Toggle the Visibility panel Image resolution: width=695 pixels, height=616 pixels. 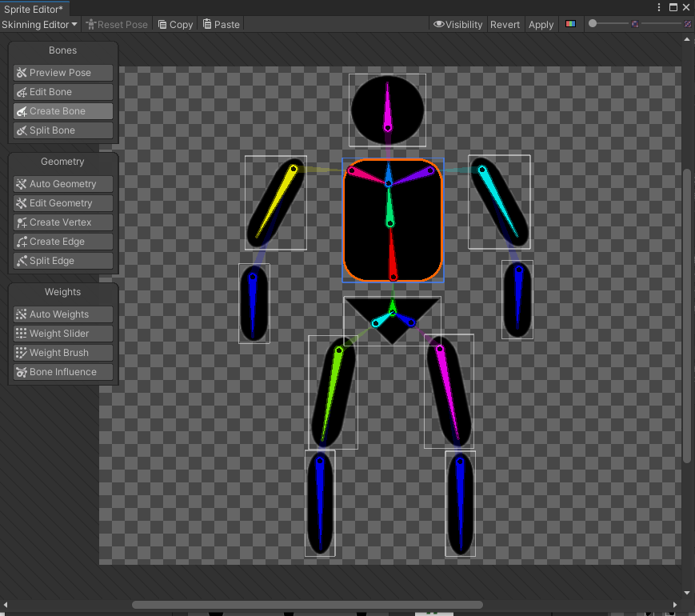pos(457,24)
